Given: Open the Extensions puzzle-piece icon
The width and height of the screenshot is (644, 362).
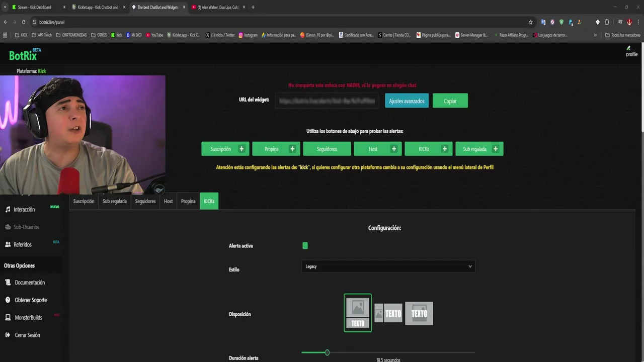Looking at the screenshot, I should [x=607, y=22].
